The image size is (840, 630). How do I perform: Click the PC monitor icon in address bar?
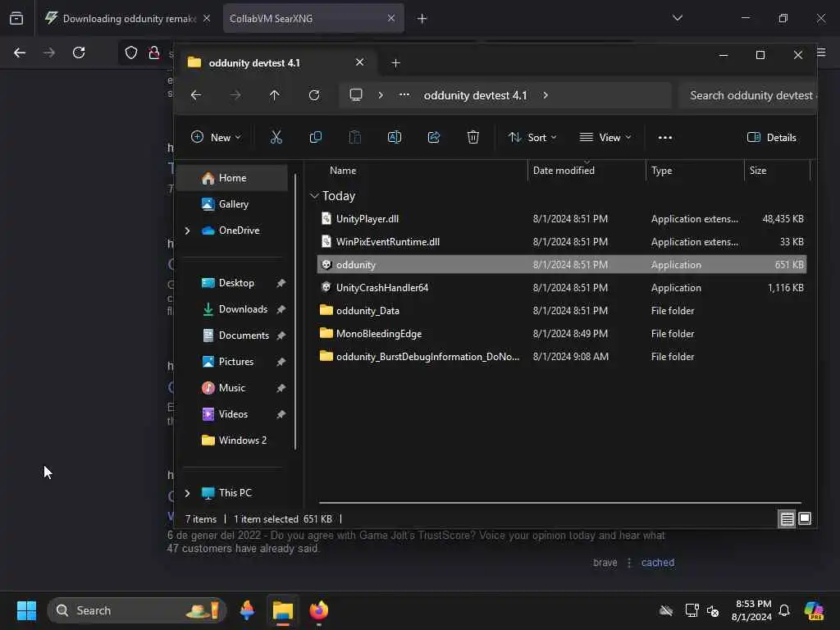[x=356, y=95]
